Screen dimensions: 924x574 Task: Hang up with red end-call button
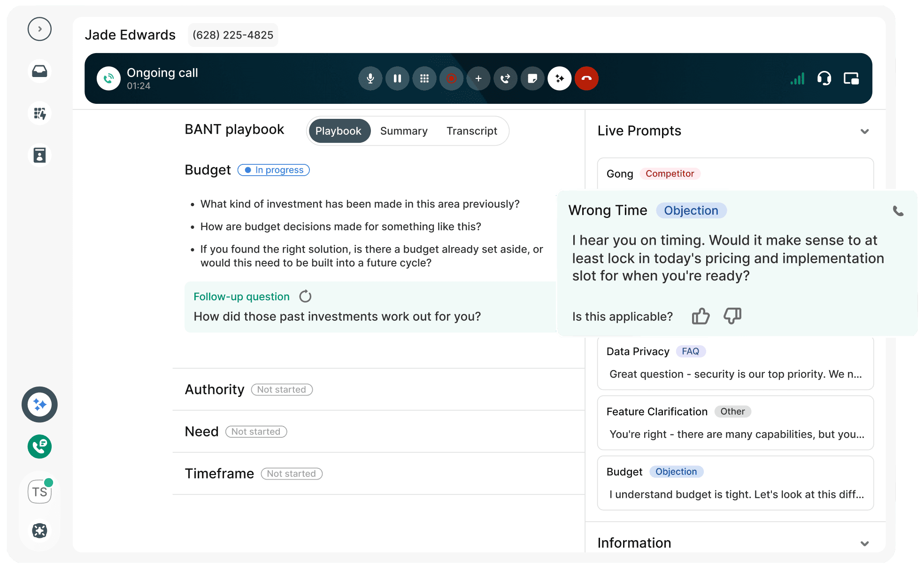point(586,78)
